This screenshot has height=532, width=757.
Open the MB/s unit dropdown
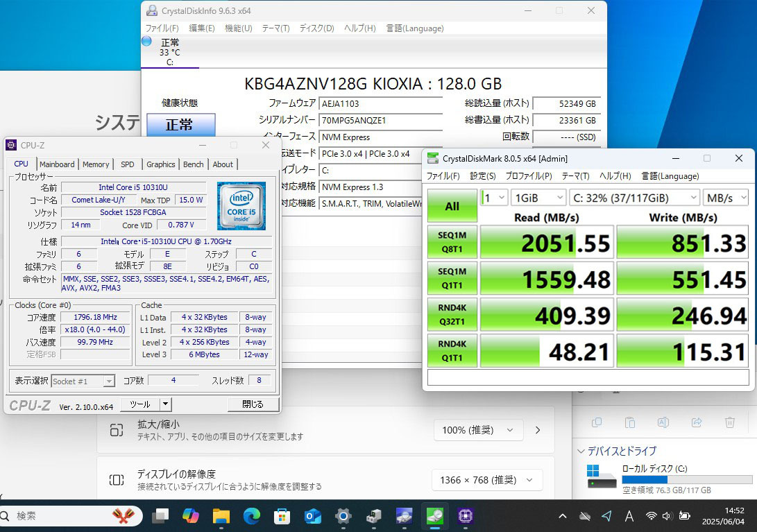tap(726, 198)
